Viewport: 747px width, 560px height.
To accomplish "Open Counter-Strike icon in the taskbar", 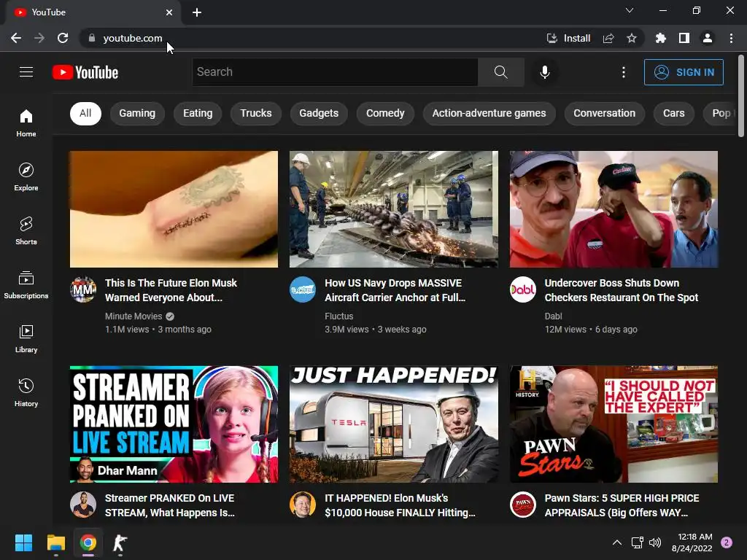I will click(120, 542).
